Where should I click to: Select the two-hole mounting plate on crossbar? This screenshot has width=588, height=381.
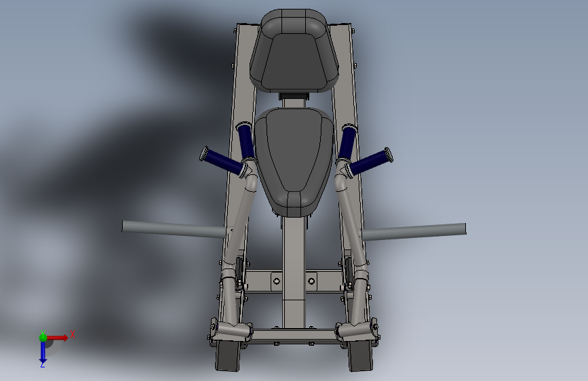tap(294, 281)
